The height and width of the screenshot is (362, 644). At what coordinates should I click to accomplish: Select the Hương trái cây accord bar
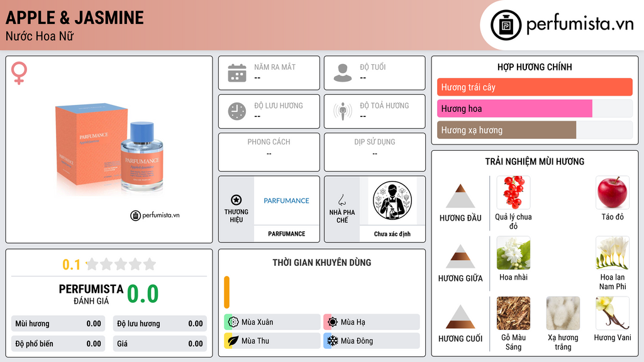coord(535,87)
